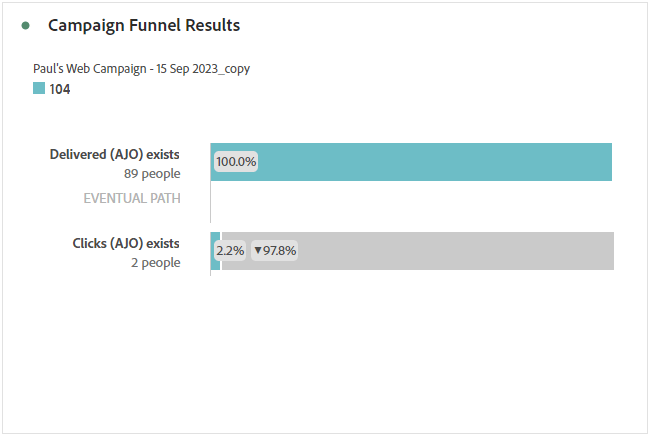Click the 2.2% conversion badge
650x436 pixels.
(x=230, y=251)
